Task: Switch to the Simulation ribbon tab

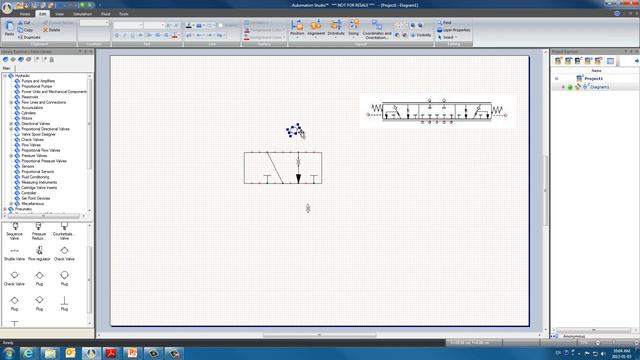Action: 82,14
